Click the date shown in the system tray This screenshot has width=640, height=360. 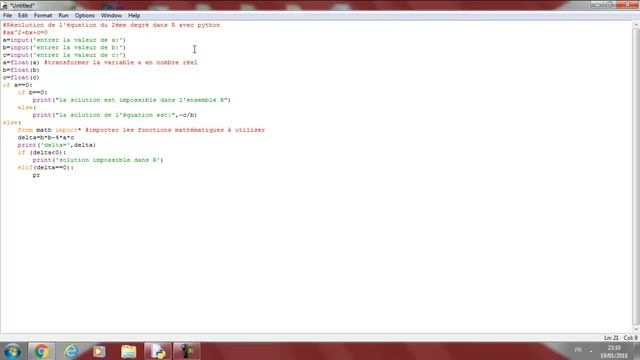[x=614, y=356]
